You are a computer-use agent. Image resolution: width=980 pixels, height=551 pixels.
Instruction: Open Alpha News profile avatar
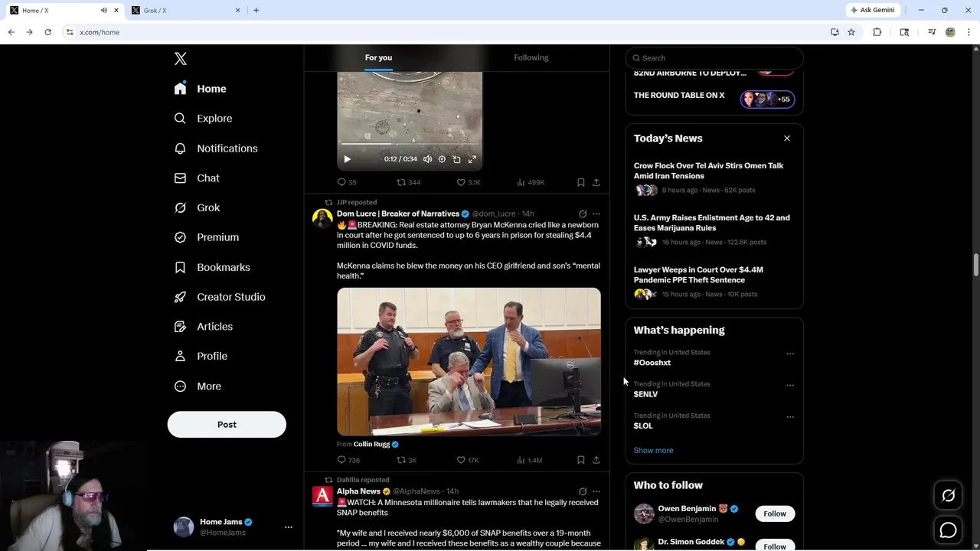coord(322,497)
